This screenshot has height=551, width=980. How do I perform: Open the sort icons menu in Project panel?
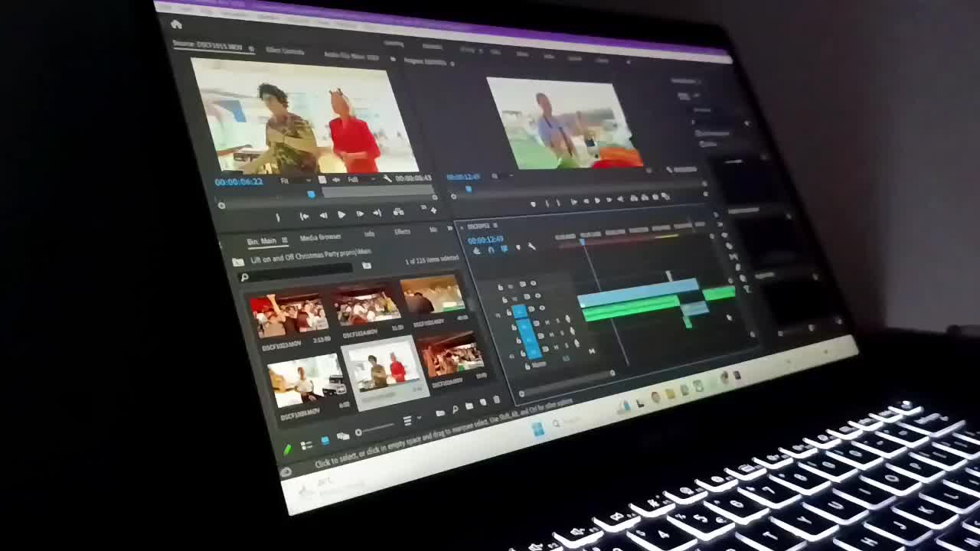(x=410, y=419)
